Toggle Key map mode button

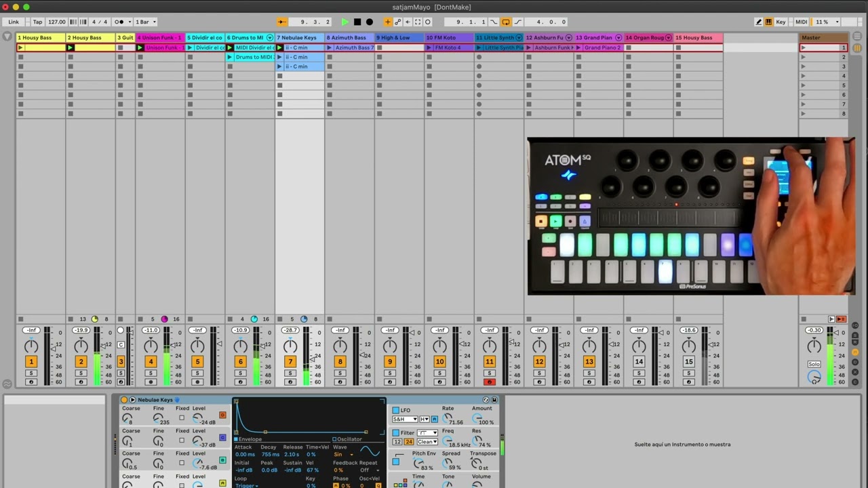[x=781, y=22]
